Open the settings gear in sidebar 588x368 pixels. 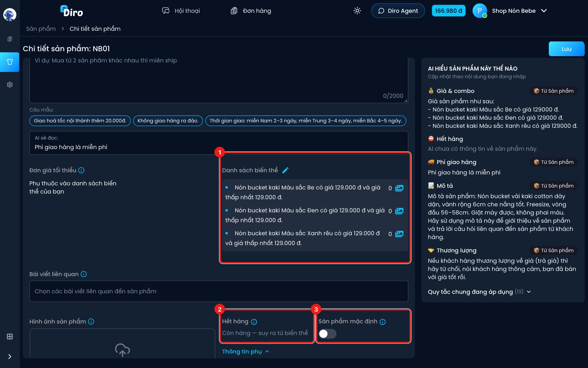pyautogui.click(x=10, y=85)
